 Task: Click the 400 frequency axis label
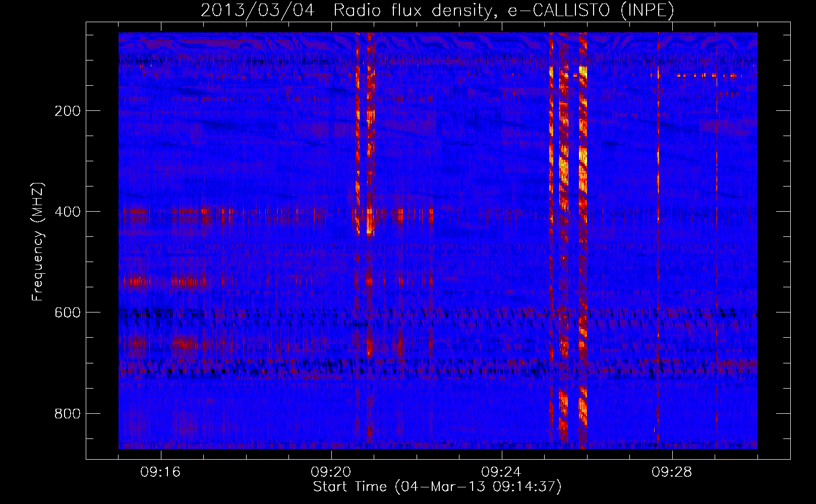(67, 212)
